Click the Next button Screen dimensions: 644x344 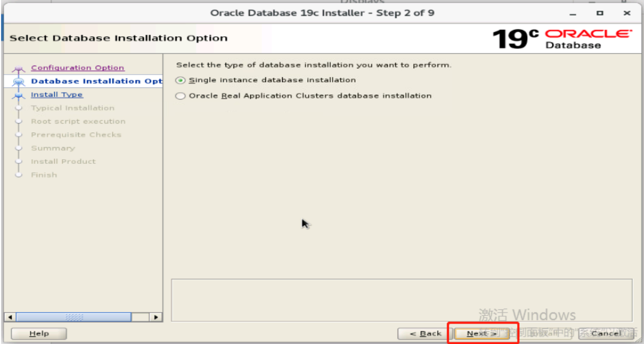click(x=481, y=333)
